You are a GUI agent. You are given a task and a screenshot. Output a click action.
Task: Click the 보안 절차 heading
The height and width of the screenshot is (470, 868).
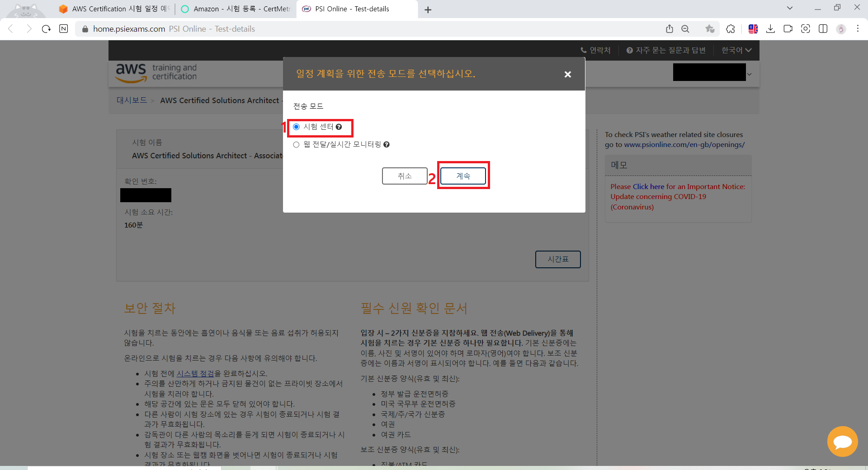pos(150,309)
